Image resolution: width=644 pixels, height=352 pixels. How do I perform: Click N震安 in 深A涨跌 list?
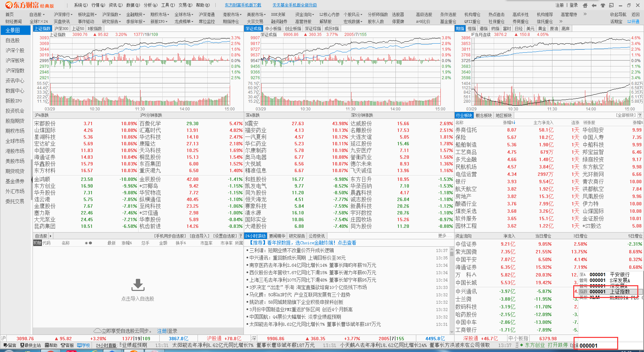[252, 123]
